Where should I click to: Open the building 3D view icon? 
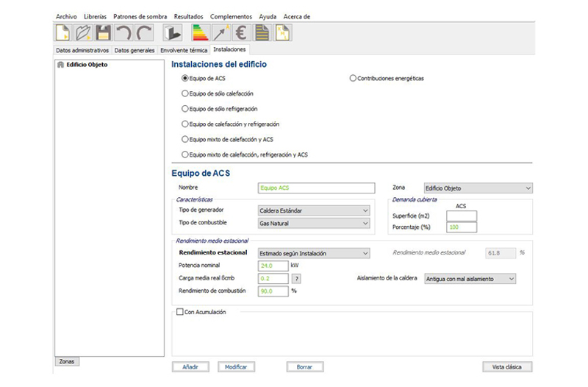173,32
